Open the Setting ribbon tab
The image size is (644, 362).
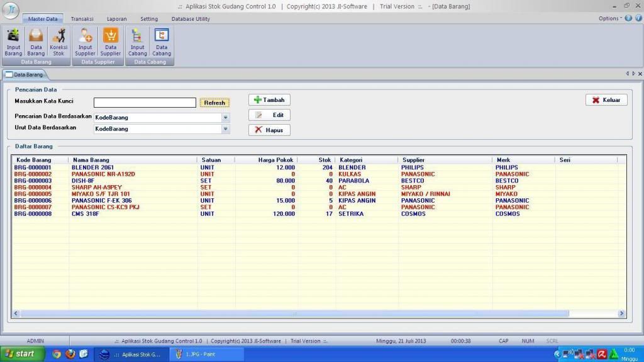[149, 19]
